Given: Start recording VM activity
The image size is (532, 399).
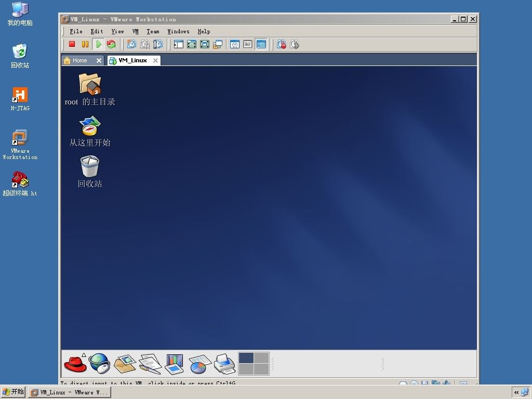Looking at the screenshot, I should (281, 44).
